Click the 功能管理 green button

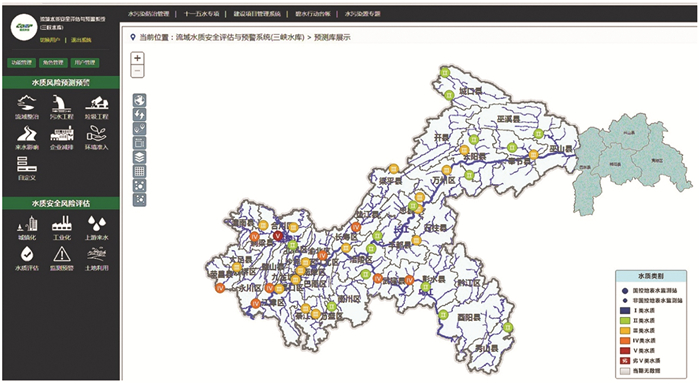coord(21,63)
